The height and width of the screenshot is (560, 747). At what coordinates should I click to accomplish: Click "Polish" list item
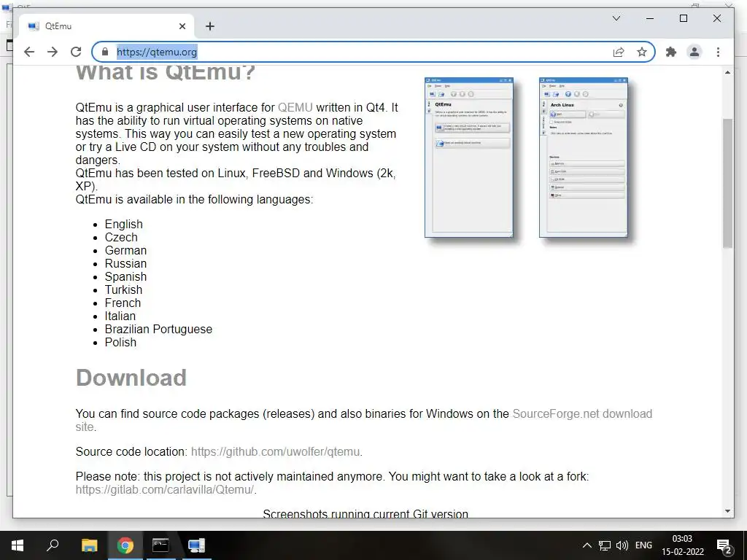click(x=120, y=343)
